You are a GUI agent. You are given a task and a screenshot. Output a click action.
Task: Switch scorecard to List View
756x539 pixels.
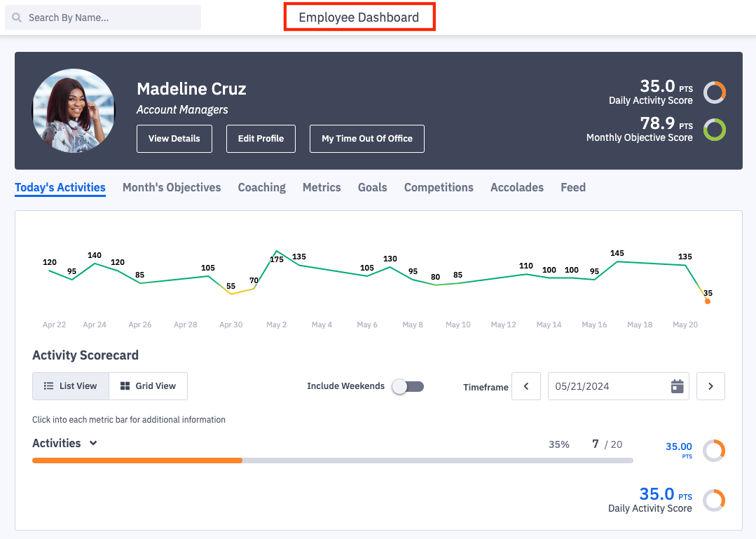coord(70,386)
